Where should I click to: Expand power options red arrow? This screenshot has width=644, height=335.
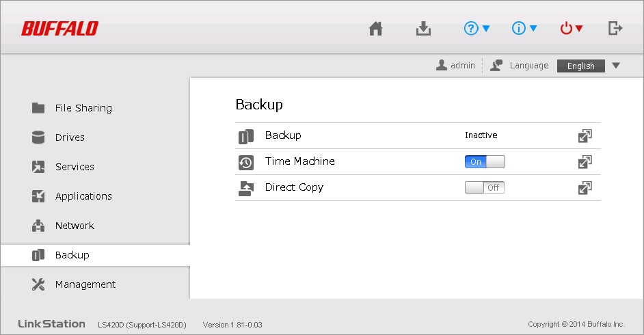[578, 28]
